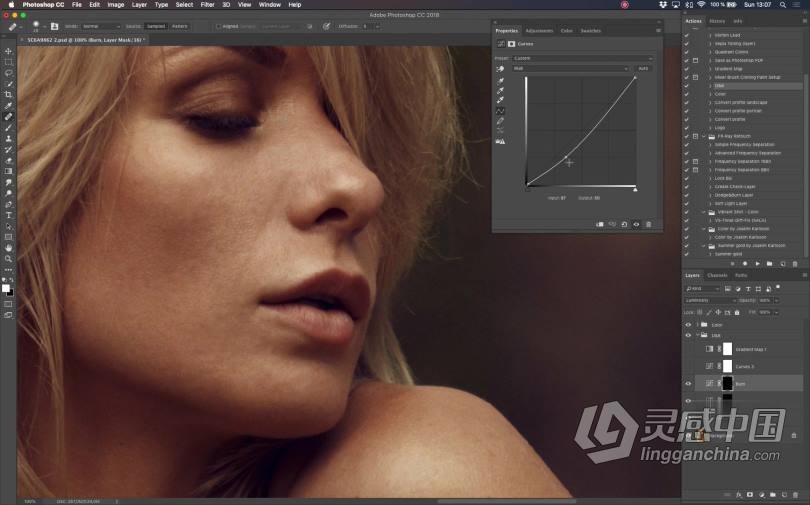Select the Move tool

click(x=8, y=51)
